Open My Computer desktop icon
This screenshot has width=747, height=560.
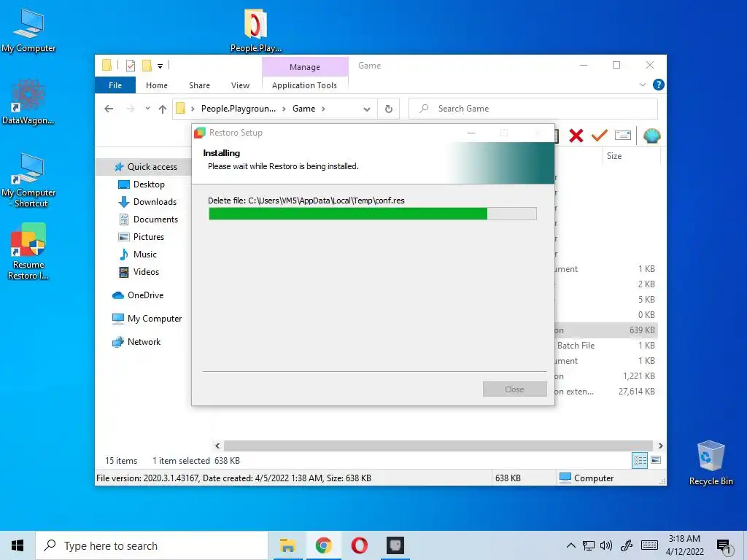click(28, 31)
